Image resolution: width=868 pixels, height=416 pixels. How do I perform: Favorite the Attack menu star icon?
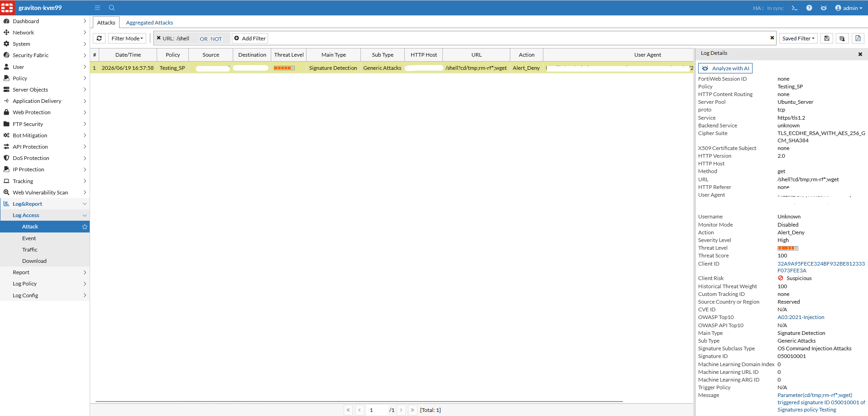(x=85, y=227)
